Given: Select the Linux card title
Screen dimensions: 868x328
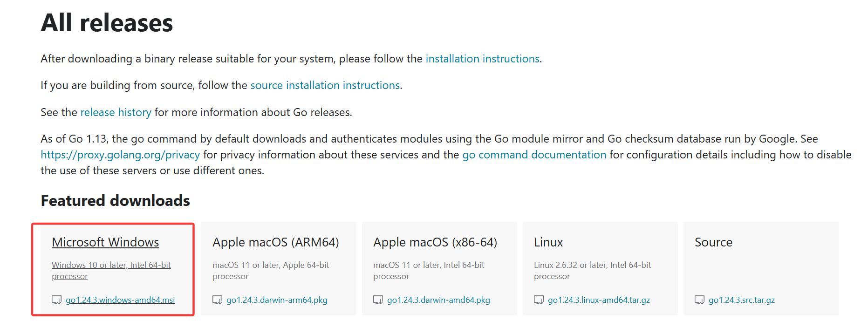Looking at the screenshot, I should (x=548, y=242).
